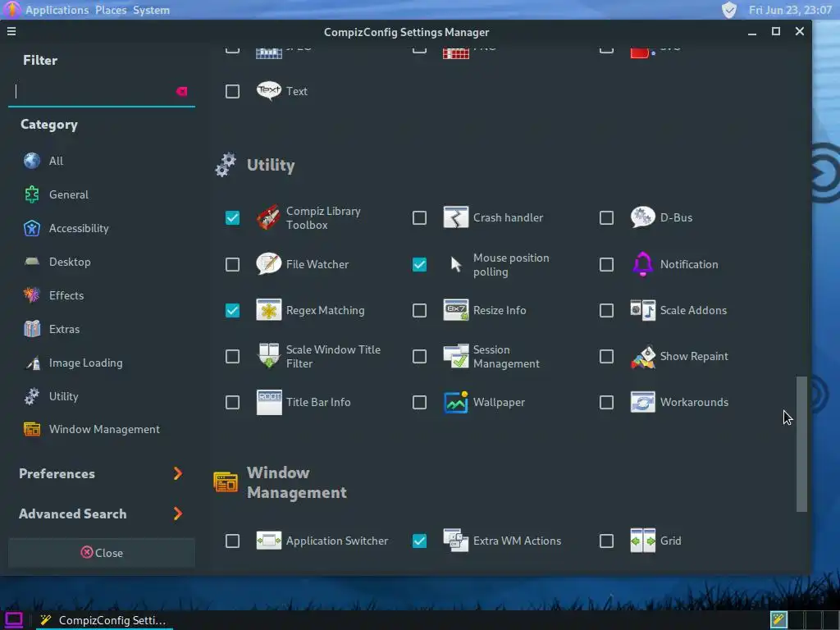
Task: Open the hamburger menu in the title bar
Action: (11, 32)
